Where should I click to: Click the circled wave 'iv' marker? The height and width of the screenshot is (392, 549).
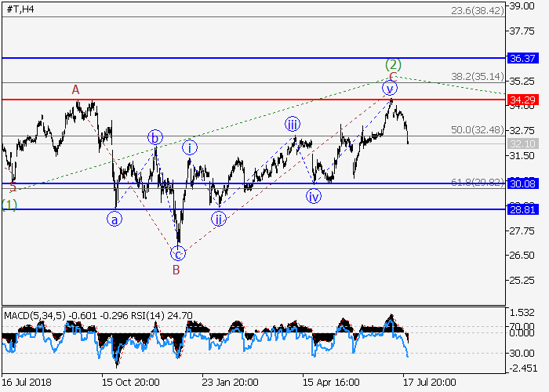click(x=314, y=196)
